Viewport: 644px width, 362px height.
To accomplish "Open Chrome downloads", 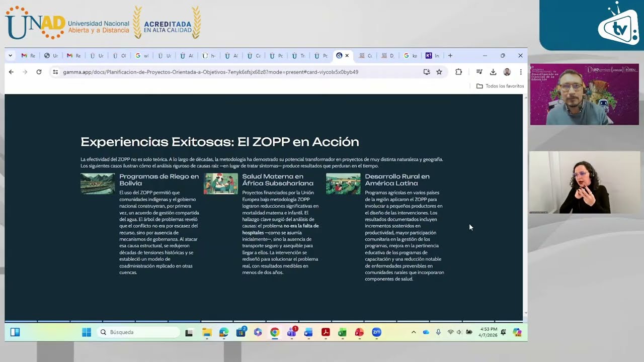I will click(493, 72).
